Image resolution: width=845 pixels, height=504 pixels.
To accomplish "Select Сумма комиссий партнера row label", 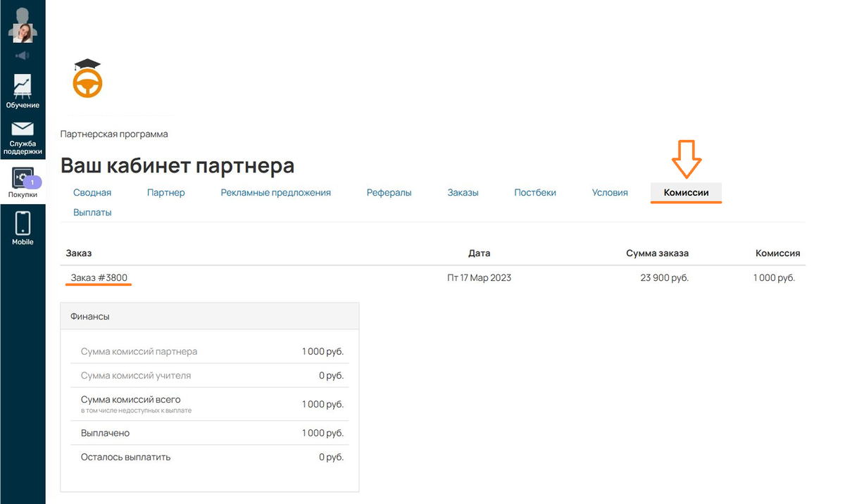I will (139, 351).
